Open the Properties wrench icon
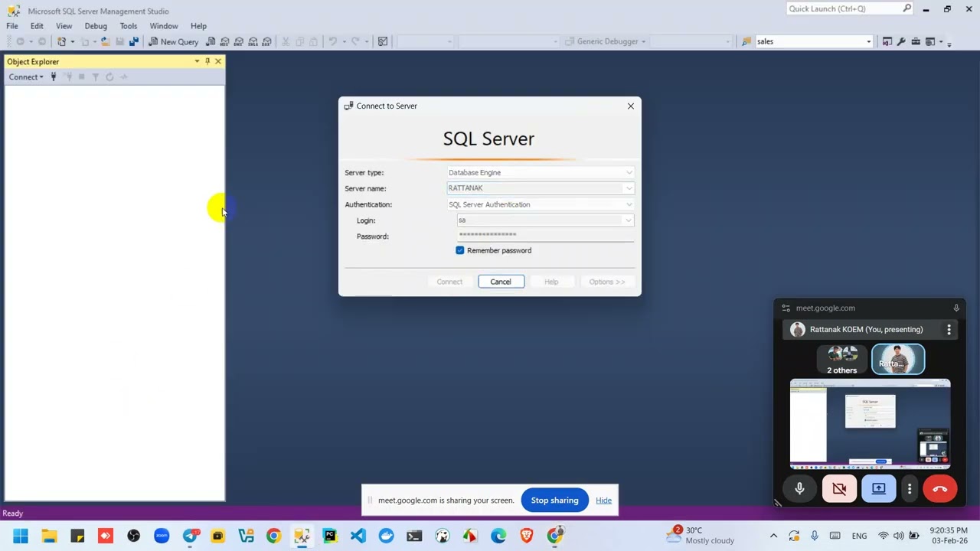The image size is (980, 551). [901, 41]
